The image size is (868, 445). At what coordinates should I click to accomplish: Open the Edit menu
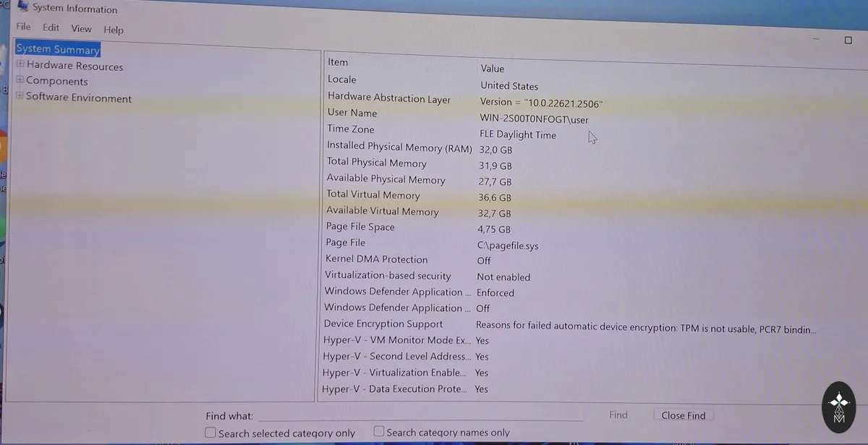click(51, 27)
